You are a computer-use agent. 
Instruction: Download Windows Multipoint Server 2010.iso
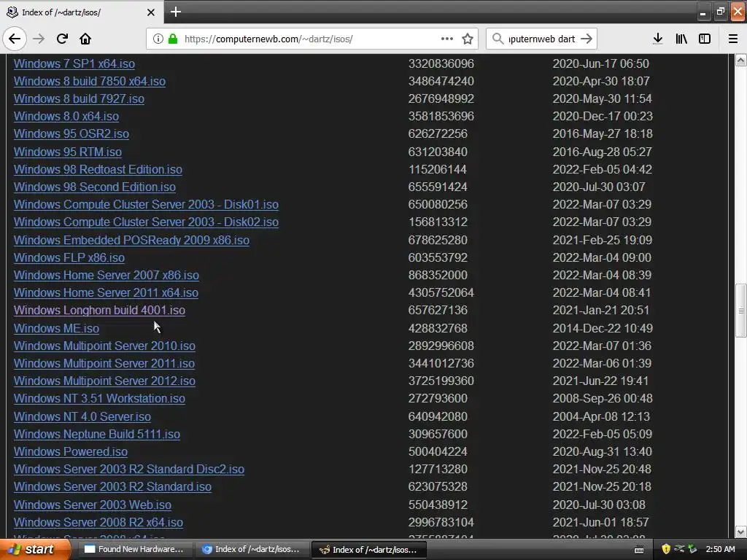[105, 346]
